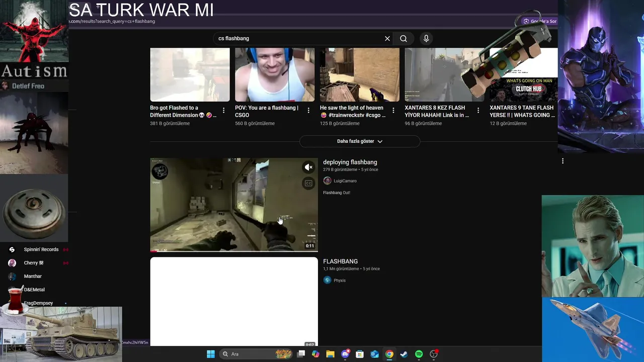Open the LuigiCamaro channel link
Viewport: 644px width, 362px height.
[x=345, y=181]
